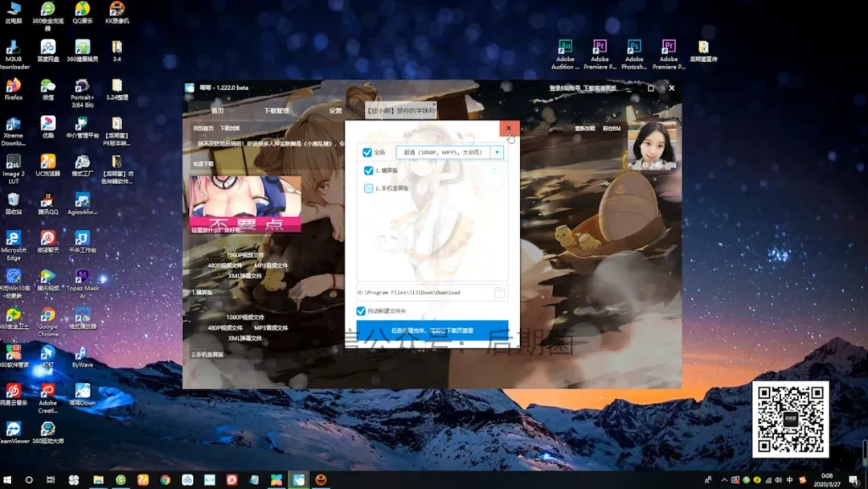The width and height of the screenshot is (868, 489).
Task: Open 360安全浏览器 desktop icon
Action: (47, 16)
